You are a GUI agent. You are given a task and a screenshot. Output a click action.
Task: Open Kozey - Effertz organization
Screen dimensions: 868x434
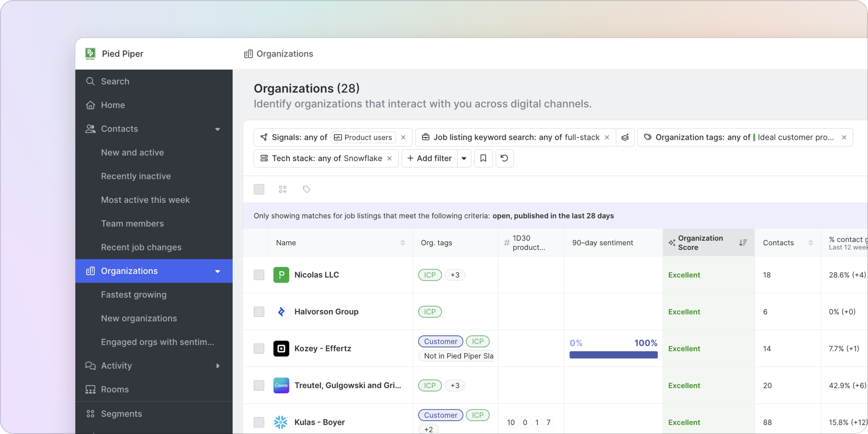click(323, 349)
